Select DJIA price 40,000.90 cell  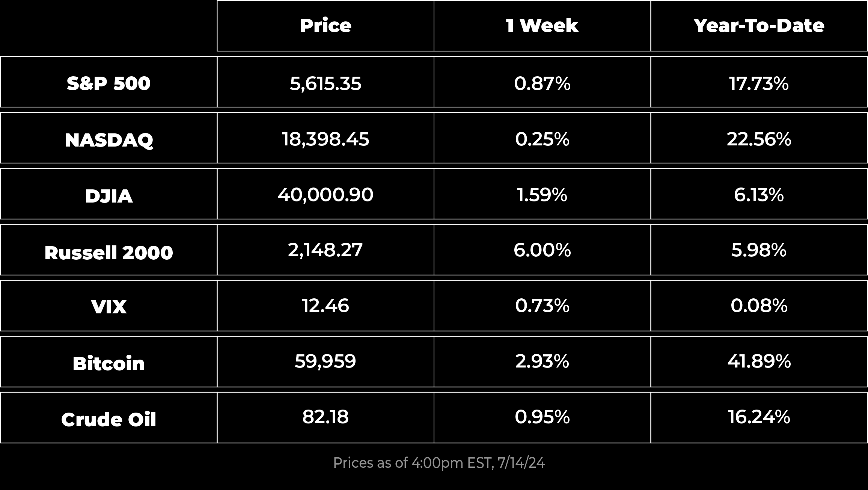pos(325,194)
